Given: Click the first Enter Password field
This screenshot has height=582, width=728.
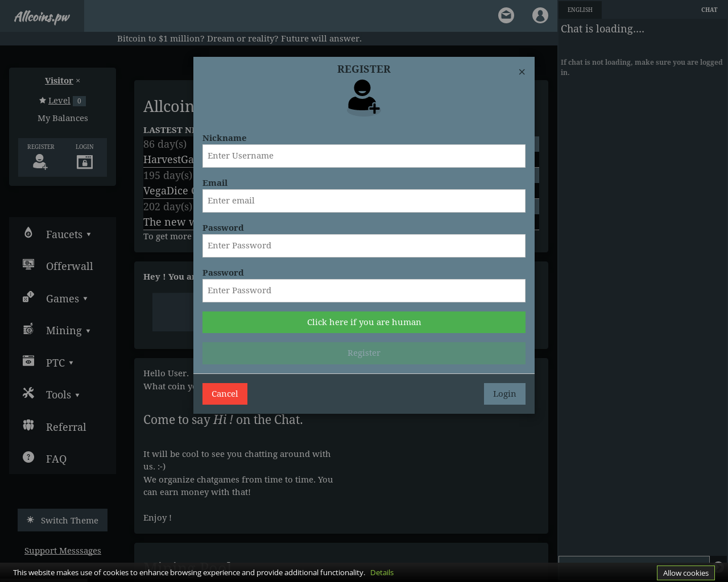Looking at the screenshot, I should (x=364, y=246).
